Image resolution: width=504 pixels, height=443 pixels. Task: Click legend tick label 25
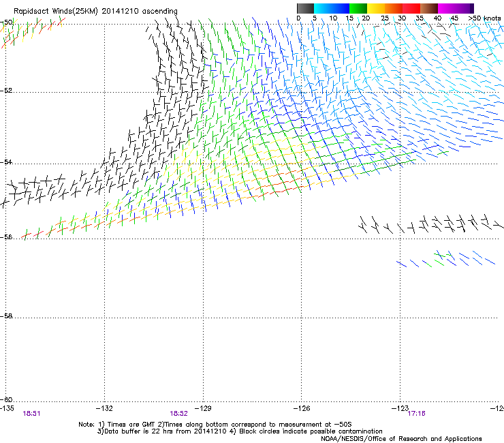[385, 18]
